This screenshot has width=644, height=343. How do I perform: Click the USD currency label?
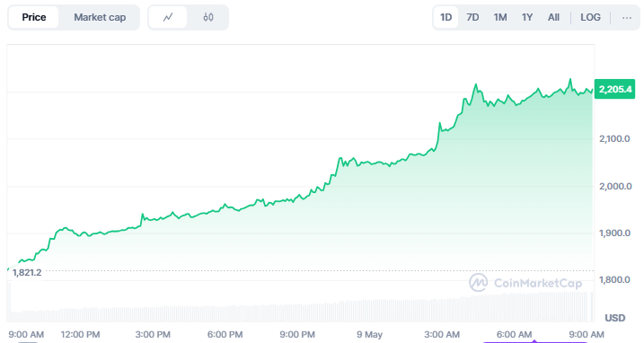[615, 318]
